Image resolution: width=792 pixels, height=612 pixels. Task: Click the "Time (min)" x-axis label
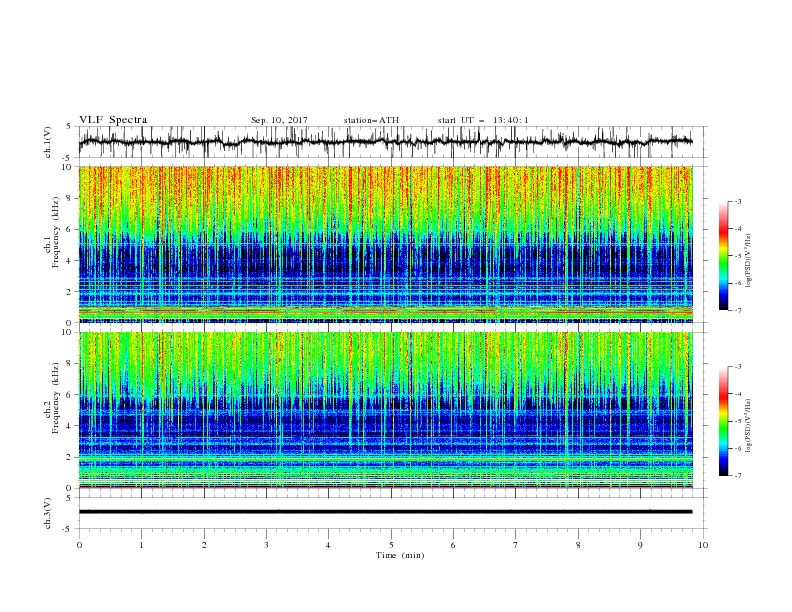tap(400, 555)
